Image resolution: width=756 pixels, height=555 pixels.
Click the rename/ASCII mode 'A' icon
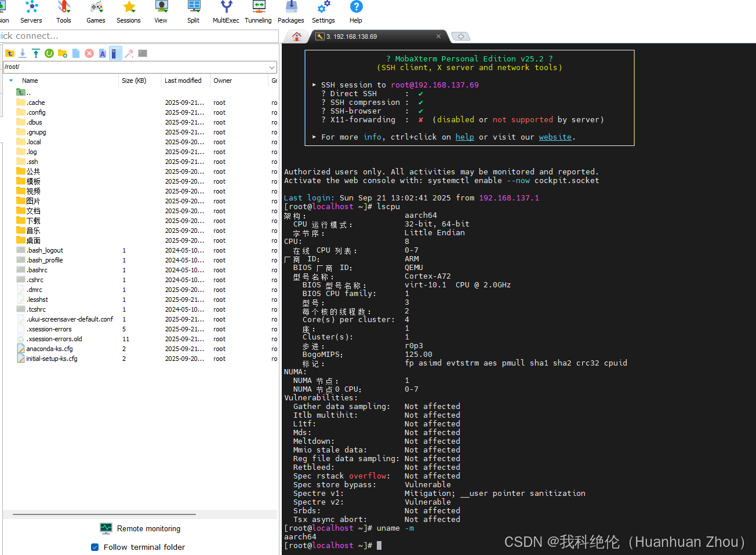tap(103, 53)
